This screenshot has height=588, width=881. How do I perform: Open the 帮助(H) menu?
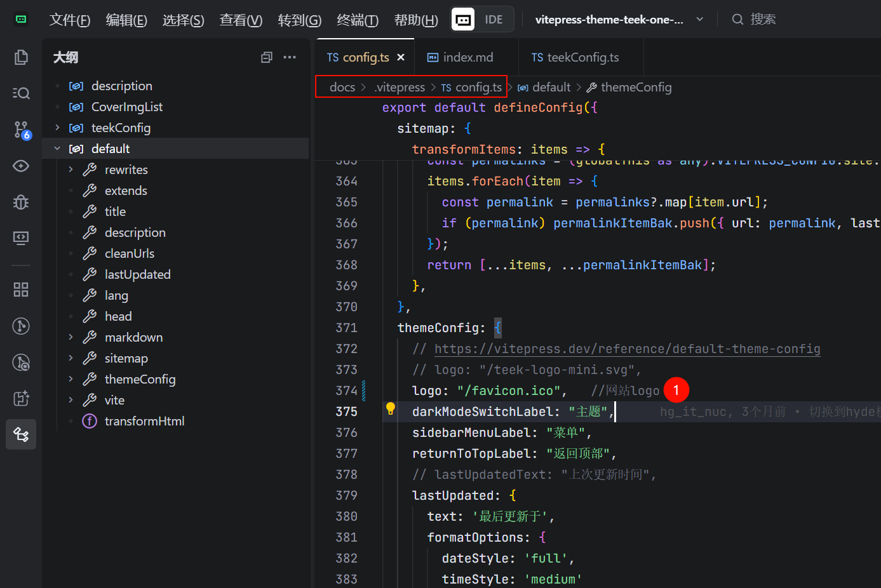pyautogui.click(x=416, y=20)
